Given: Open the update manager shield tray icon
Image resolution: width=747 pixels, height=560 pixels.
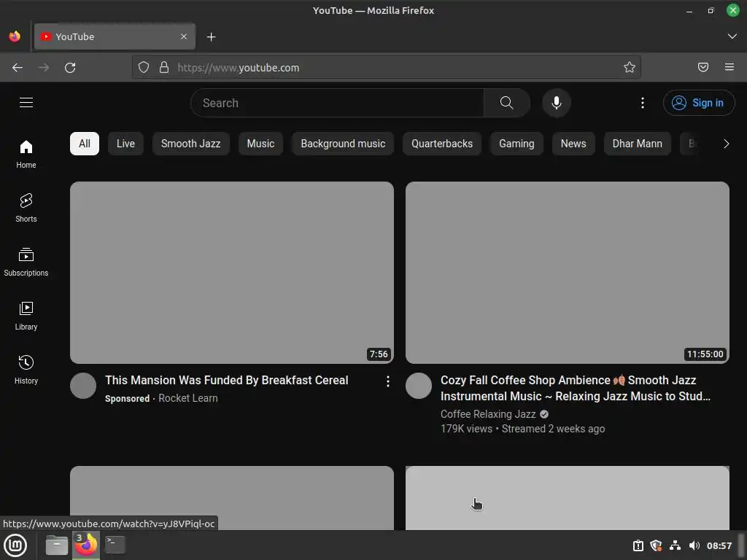Looking at the screenshot, I should point(656,545).
